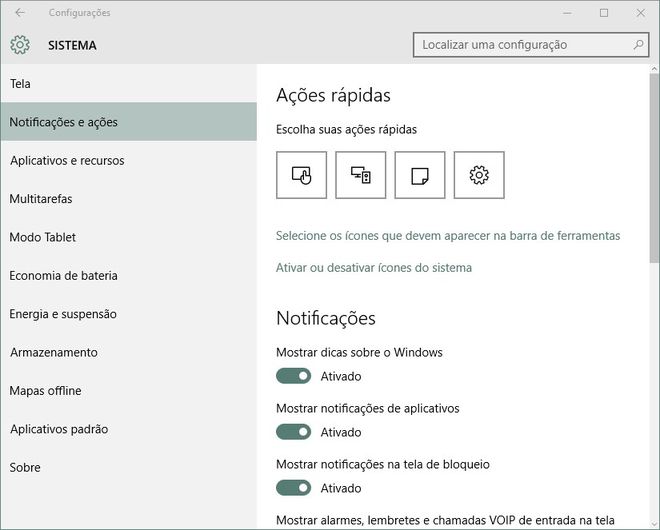Image resolution: width=660 pixels, height=530 pixels.
Task: Open Energia e suspensão settings
Action: (x=128, y=314)
